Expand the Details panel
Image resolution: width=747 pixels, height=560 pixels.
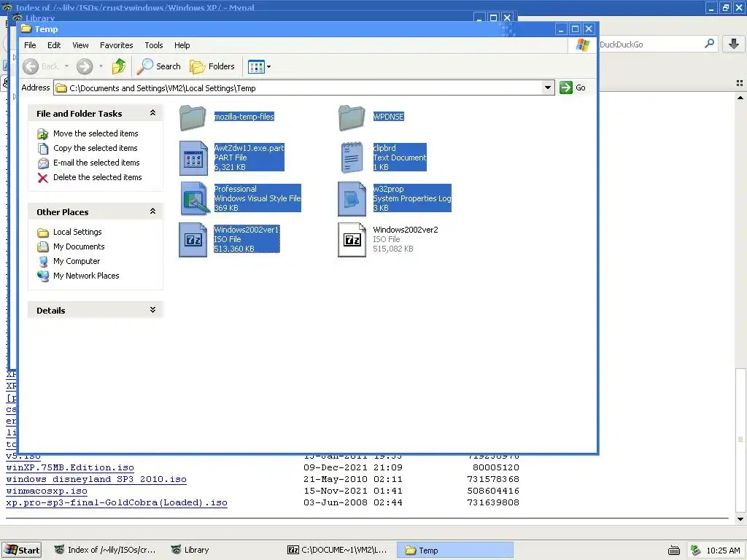pos(152,310)
